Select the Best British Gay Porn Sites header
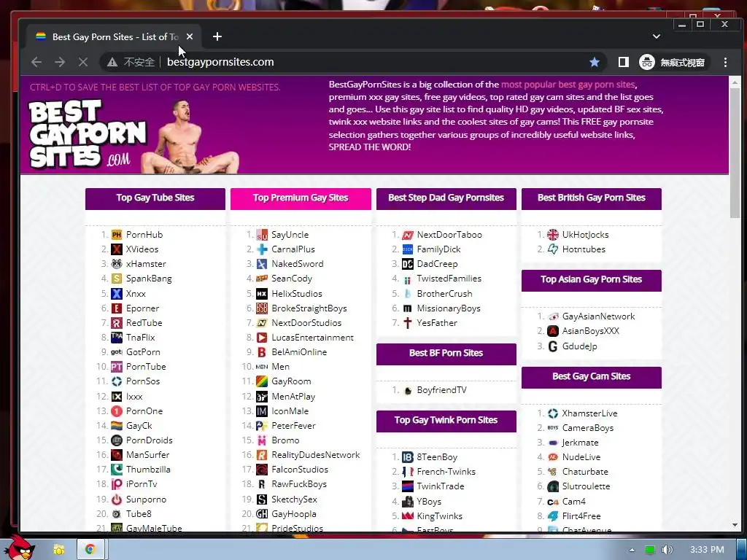The width and height of the screenshot is (747, 560). [591, 198]
